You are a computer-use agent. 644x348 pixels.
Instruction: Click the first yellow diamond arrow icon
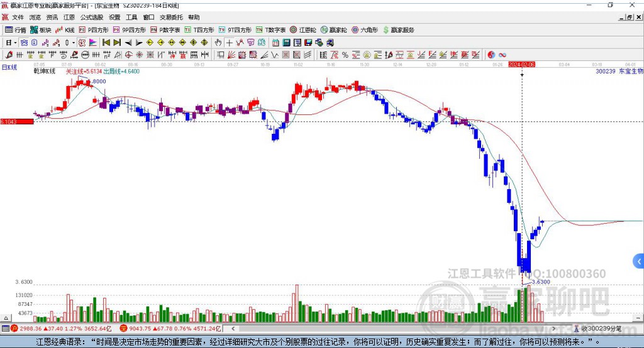tap(150, 43)
